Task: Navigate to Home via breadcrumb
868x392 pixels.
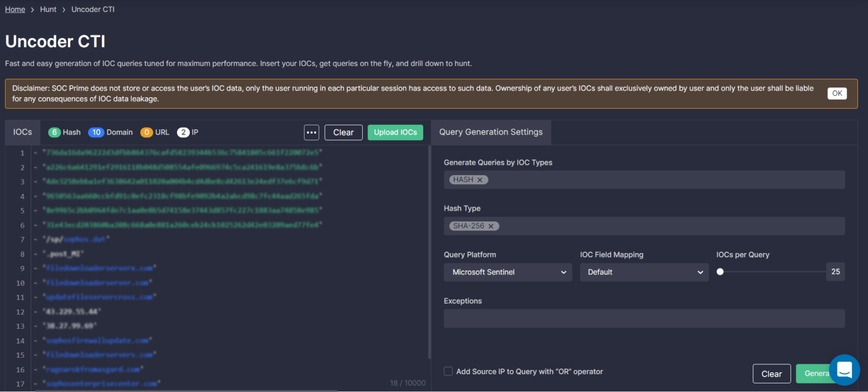Action: coord(15,9)
